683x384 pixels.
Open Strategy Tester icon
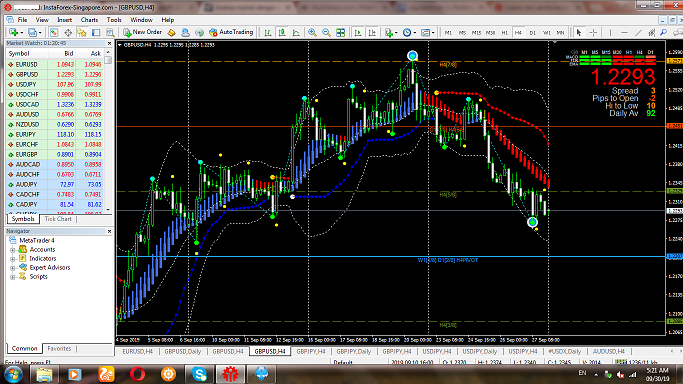110,33
